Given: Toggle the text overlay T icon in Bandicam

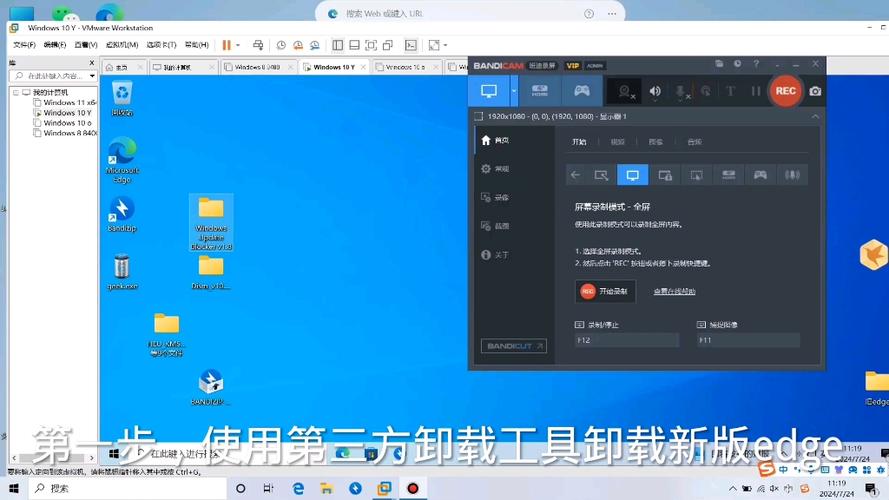Looking at the screenshot, I should [x=730, y=91].
